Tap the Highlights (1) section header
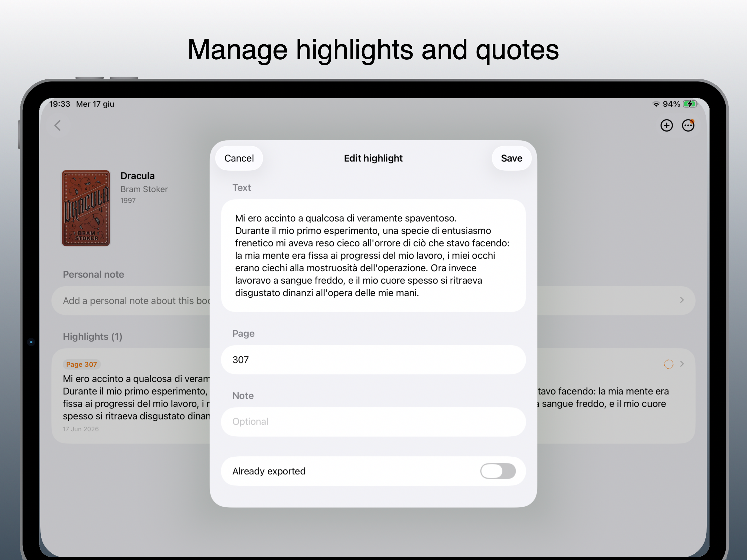Image resolution: width=747 pixels, height=560 pixels. tap(92, 336)
